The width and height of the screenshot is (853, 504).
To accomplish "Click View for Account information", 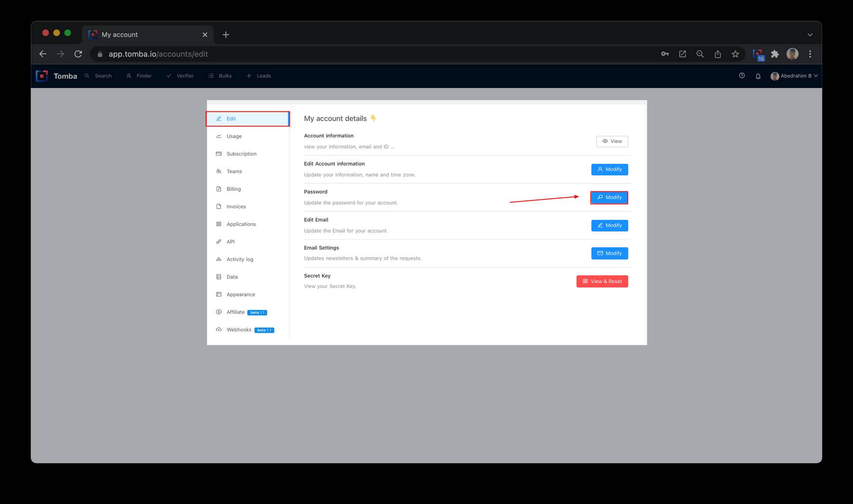I will [x=612, y=141].
